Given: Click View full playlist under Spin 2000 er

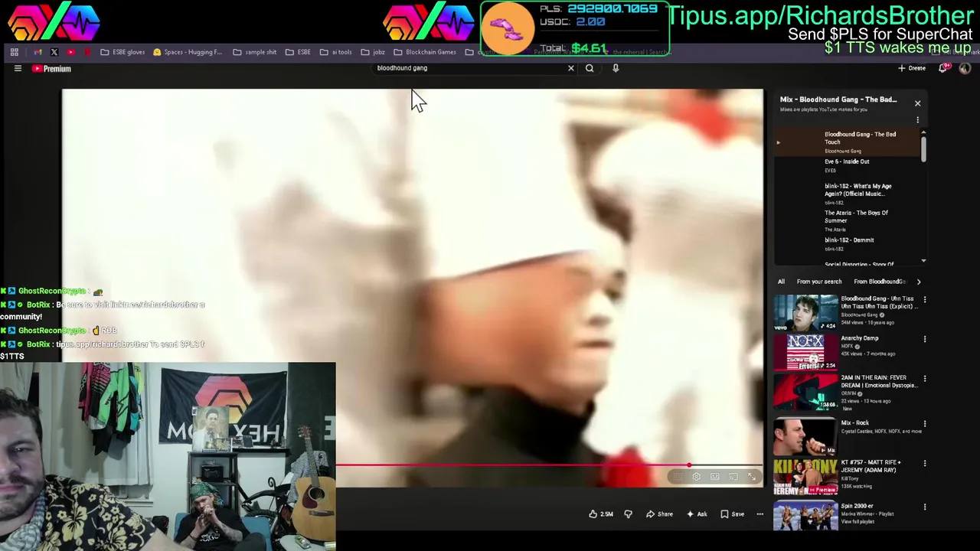Looking at the screenshot, I should click(x=857, y=521).
